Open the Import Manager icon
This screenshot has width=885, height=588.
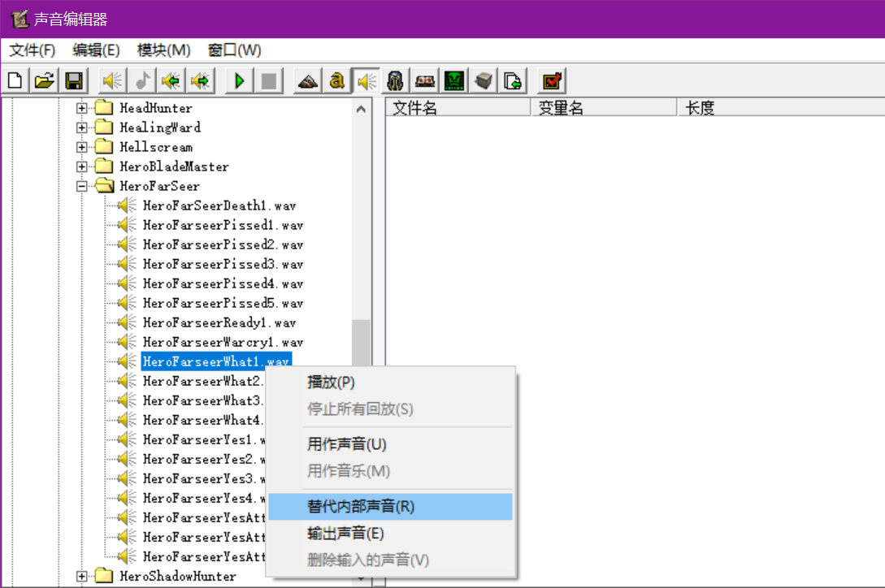tap(513, 81)
